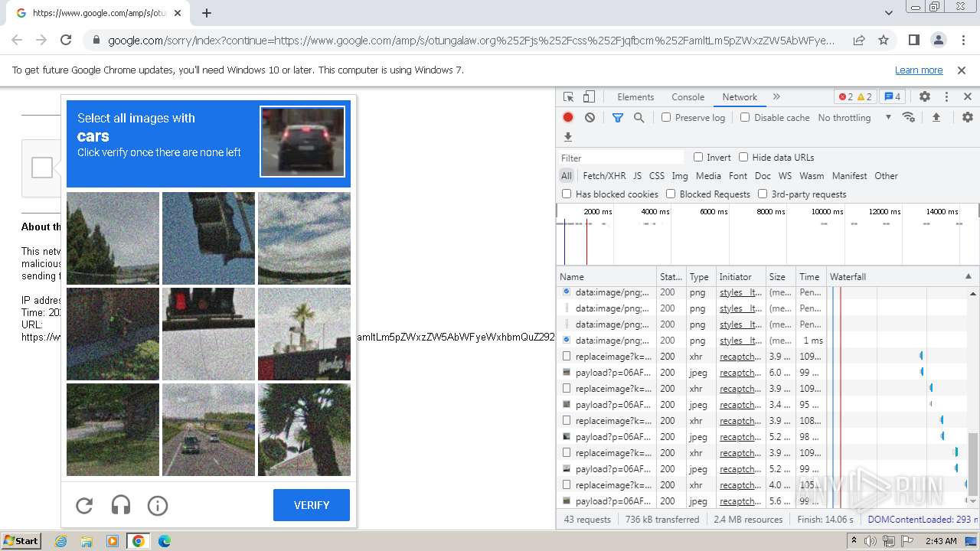Sort requests by Waterfall column
Image resolution: width=980 pixels, height=551 pixels.
coord(902,276)
